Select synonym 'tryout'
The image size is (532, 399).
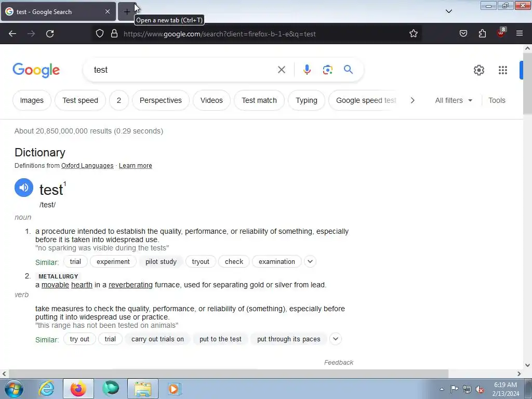coord(201,262)
